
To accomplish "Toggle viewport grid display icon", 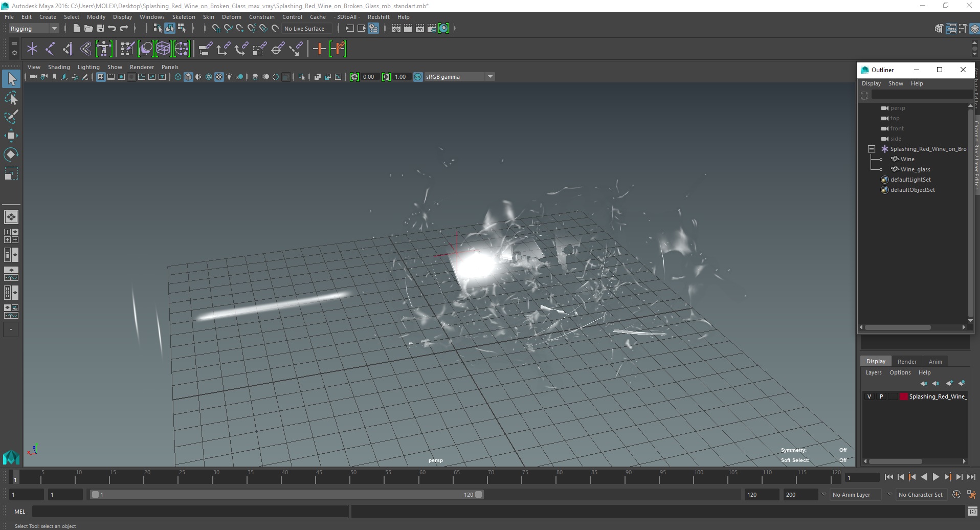I will (x=101, y=77).
